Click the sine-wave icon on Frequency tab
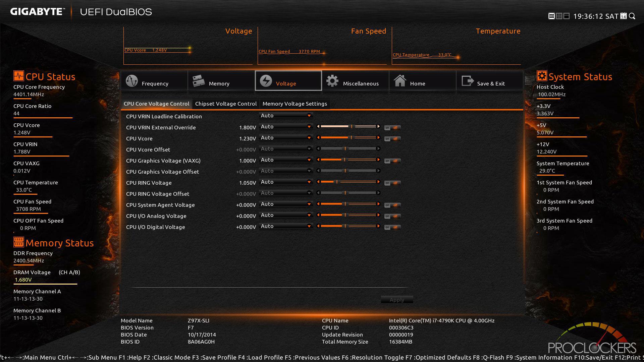 [x=131, y=81]
